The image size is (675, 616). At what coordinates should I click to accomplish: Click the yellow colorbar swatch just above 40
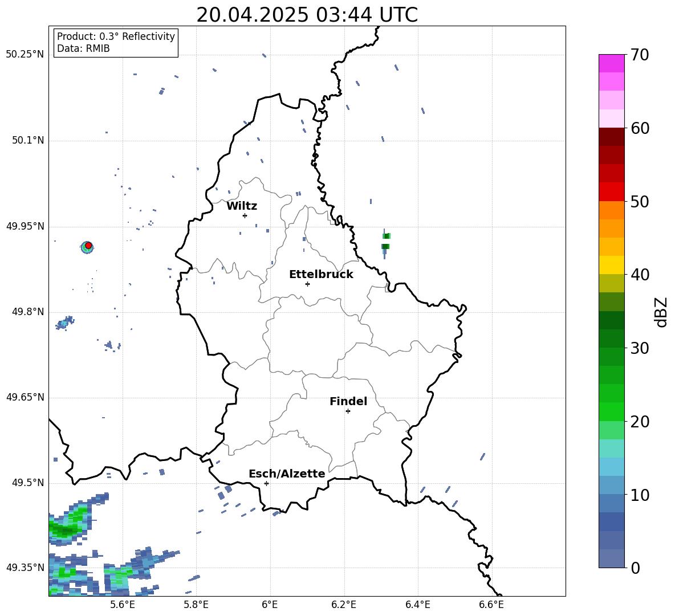pos(611,265)
